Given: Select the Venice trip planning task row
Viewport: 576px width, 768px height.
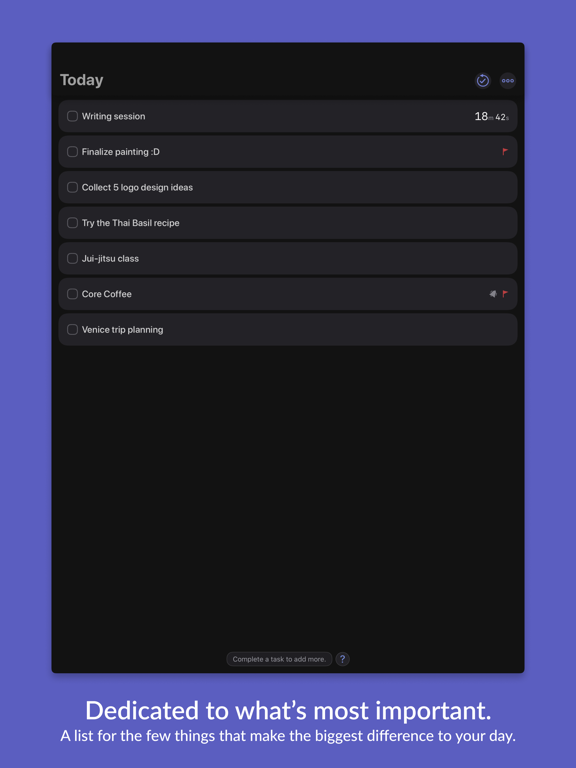Looking at the screenshot, I should point(288,330).
